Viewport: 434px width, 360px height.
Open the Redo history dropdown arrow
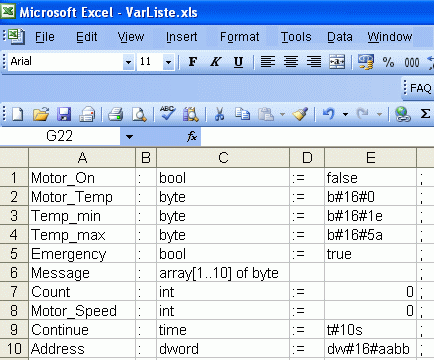379,115
